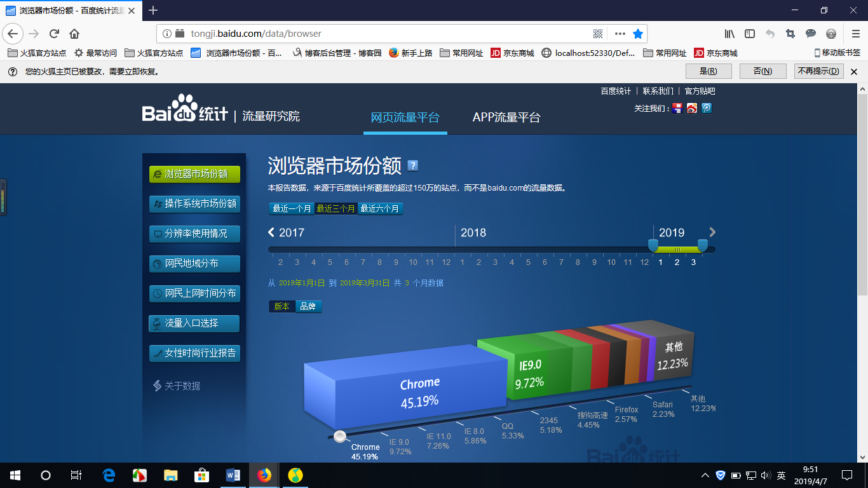Click 否(N) in the notification bar

point(763,71)
